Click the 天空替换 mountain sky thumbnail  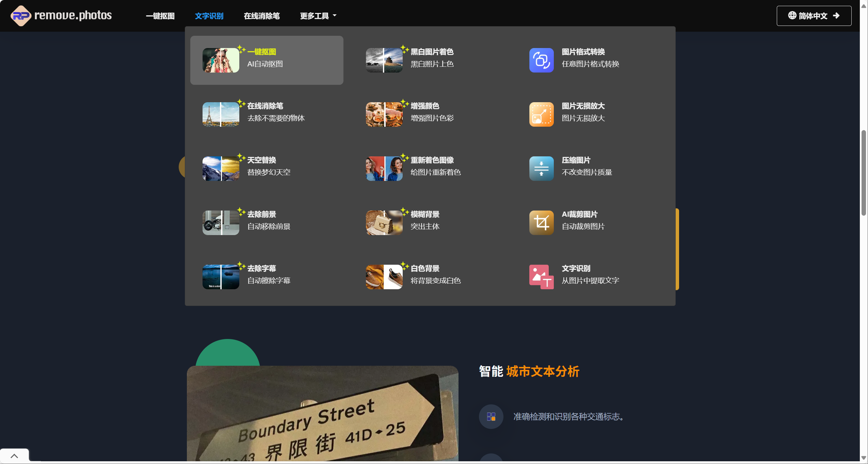pos(221,168)
